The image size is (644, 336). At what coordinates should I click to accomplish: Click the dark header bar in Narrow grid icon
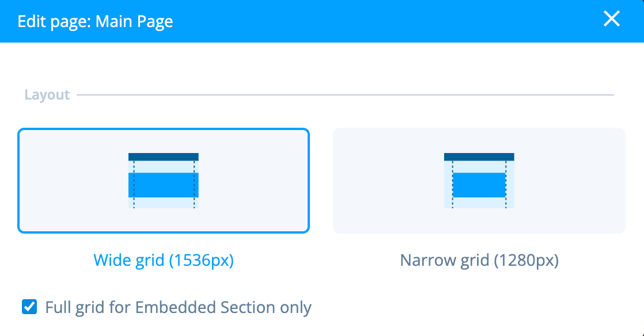pyautogui.click(x=479, y=156)
